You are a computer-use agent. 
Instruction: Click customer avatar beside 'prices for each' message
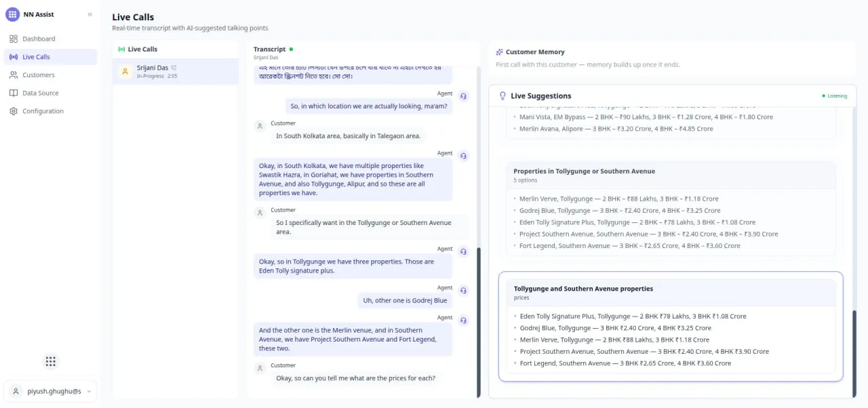tap(259, 369)
